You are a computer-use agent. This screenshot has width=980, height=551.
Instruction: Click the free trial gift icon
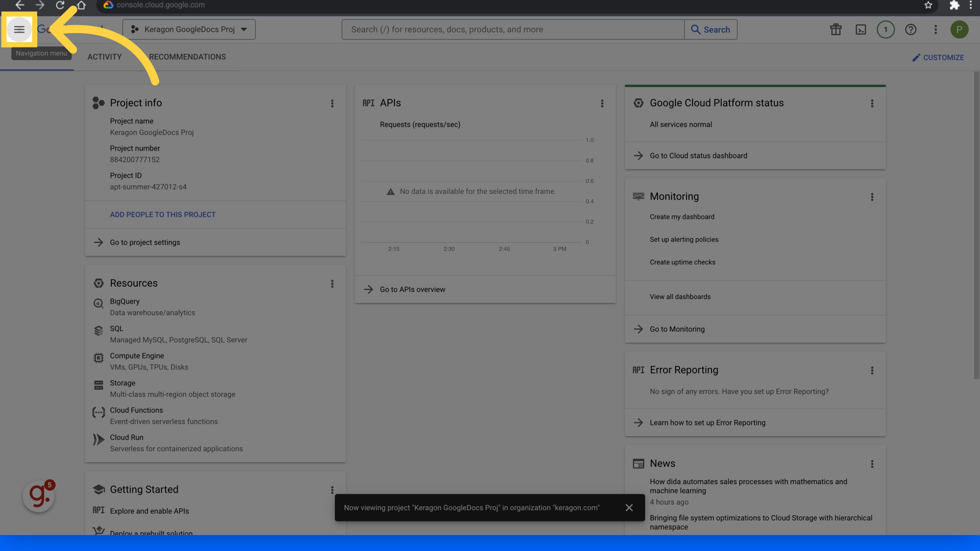(836, 29)
